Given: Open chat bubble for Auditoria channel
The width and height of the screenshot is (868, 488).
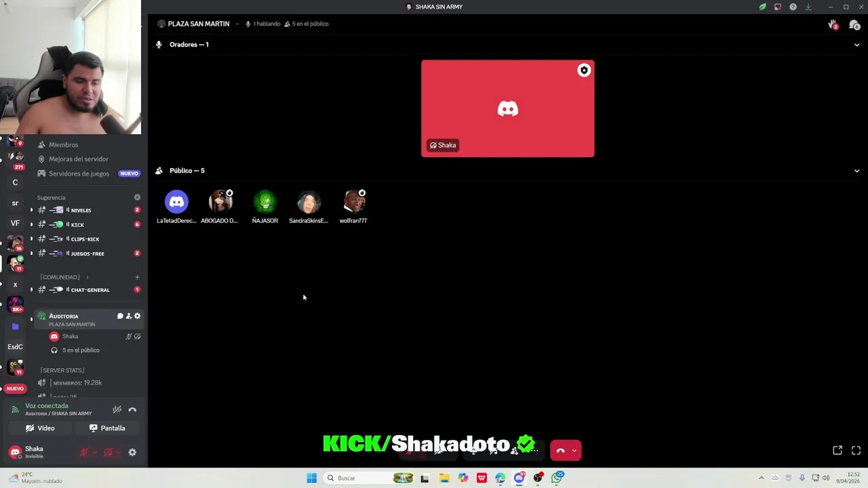Looking at the screenshot, I should tap(120, 316).
